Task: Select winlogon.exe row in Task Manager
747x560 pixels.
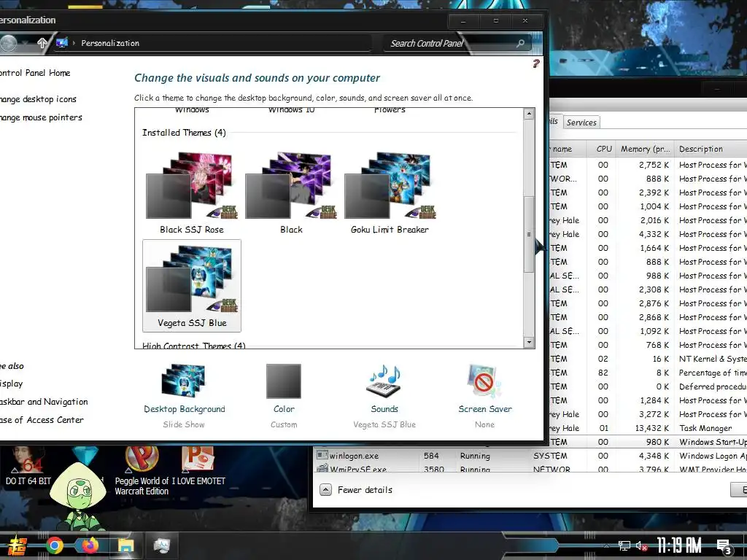Action: click(530, 456)
